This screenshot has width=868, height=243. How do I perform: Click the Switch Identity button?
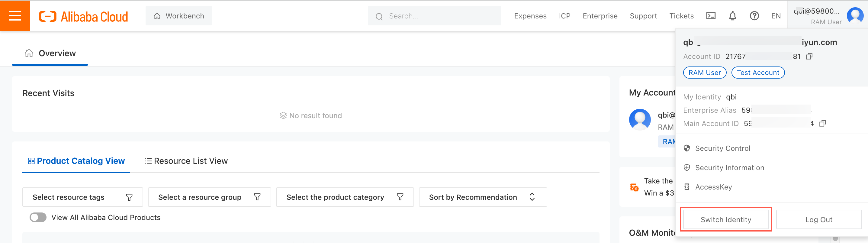tap(726, 219)
